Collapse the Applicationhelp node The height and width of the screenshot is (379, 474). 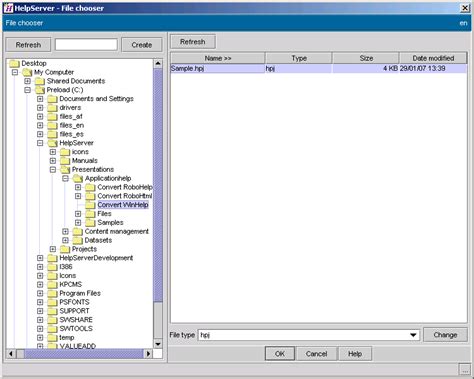(66, 178)
